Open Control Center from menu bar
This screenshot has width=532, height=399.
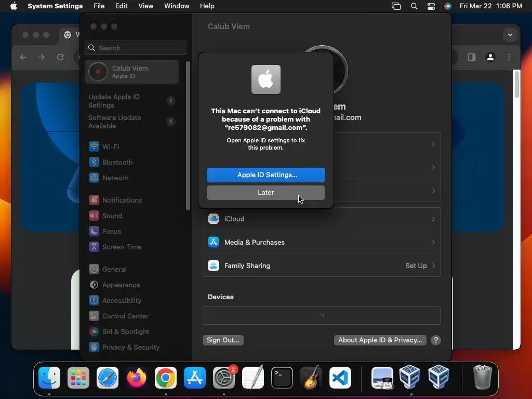pyautogui.click(x=431, y=6)
